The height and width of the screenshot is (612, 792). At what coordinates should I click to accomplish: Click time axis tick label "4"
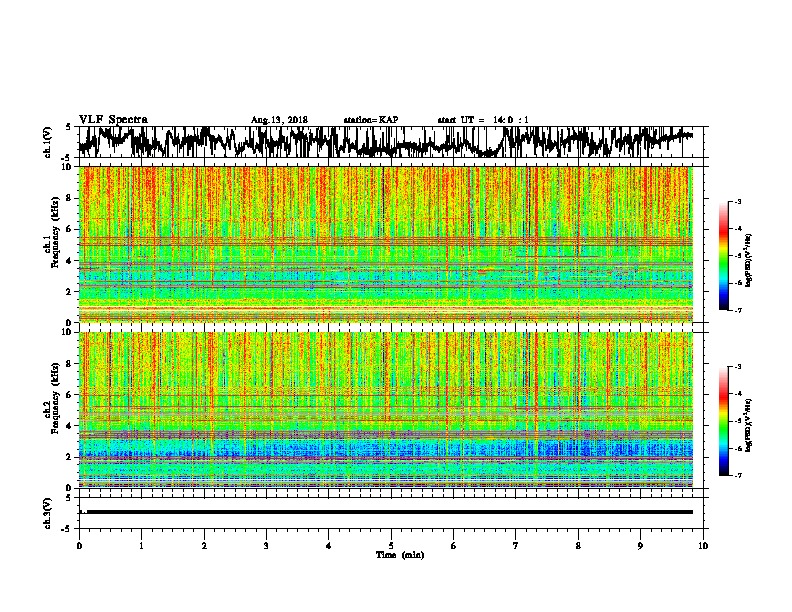coord(329,546)
